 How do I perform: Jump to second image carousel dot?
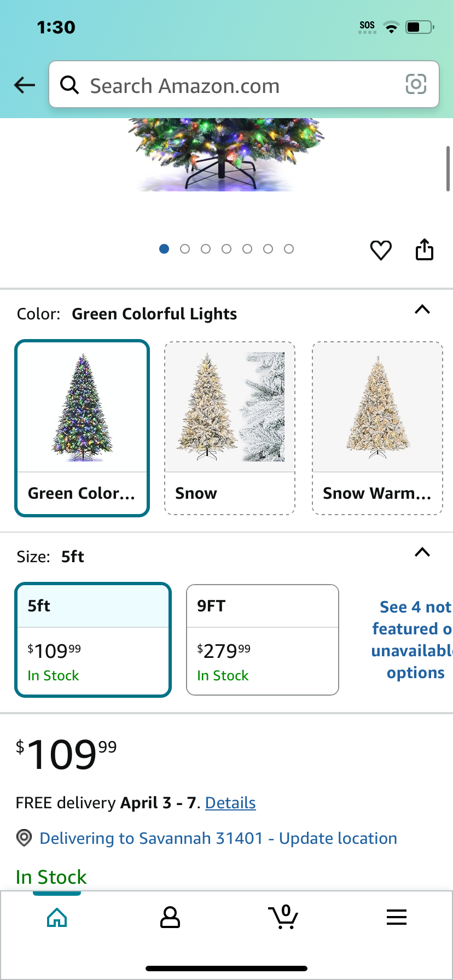point(185,249)
